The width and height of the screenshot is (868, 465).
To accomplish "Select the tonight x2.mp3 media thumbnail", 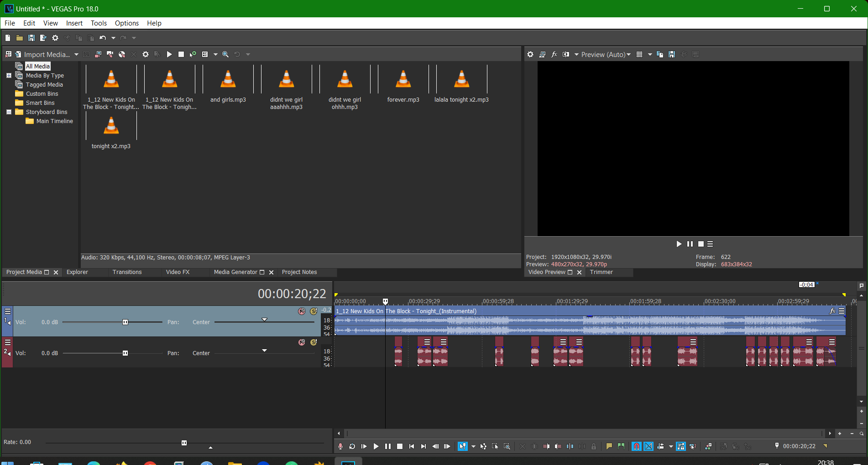I will [111, 126].
